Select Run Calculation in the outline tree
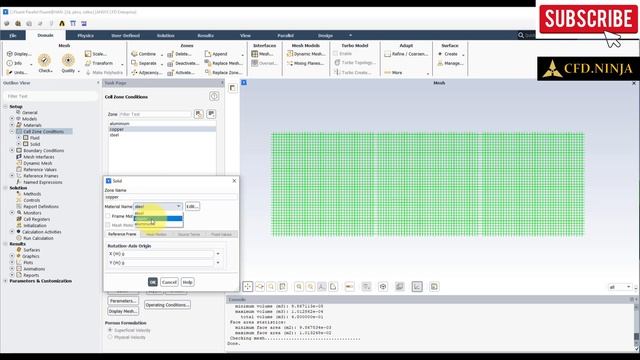Image resolution: width=640 pixels, height=360 pixels. (38, 238)
